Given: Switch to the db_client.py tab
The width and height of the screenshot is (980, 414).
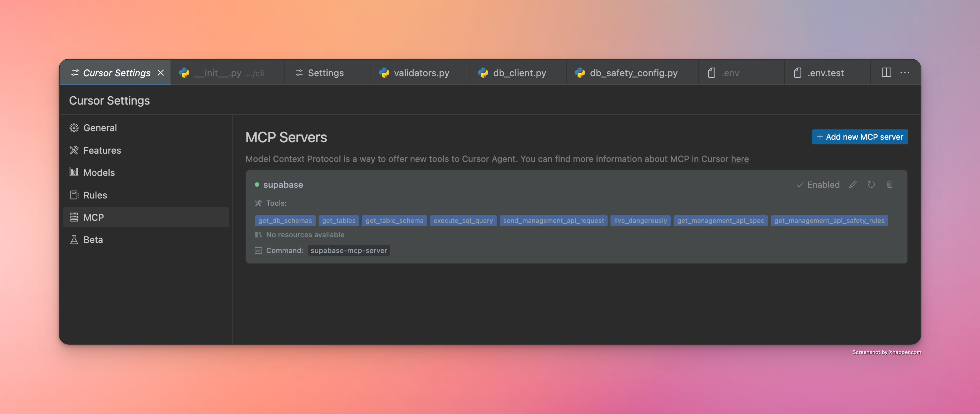Looking at the screenshot, I should (x=518, y=72).
